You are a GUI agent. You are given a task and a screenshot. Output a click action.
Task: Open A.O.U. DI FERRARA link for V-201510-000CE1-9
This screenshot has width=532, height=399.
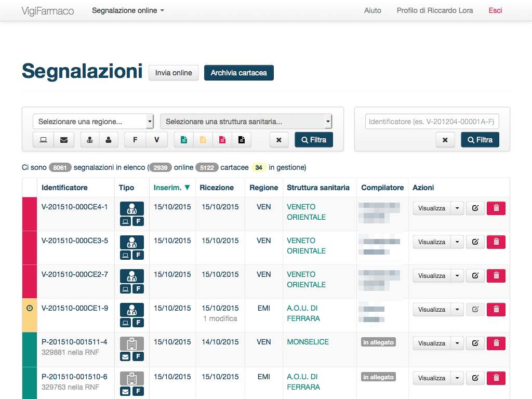(303, 313)
